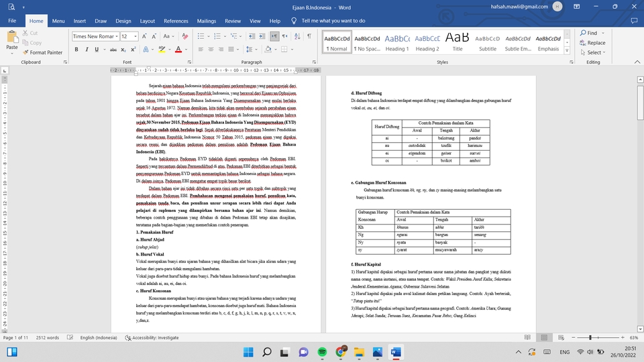Screen dimensions: 644x362
Task: Click English (Indonesia) language indicator
Action: coord(99,337)
